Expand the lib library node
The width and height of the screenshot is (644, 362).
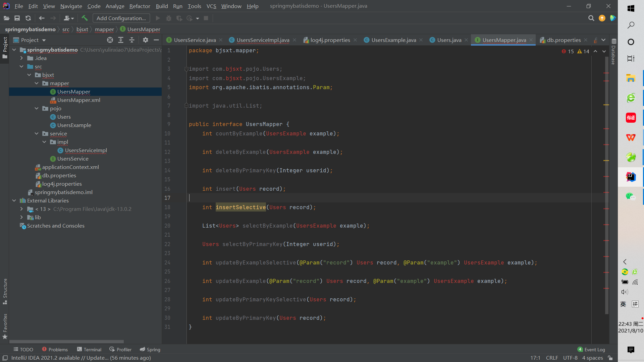(22, 217)
